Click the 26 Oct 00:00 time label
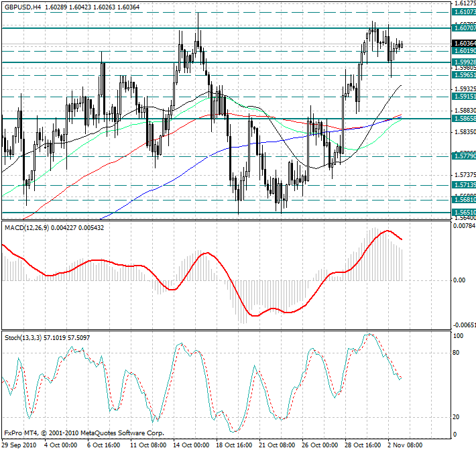476x450 pixels. (x=320, y=445)
